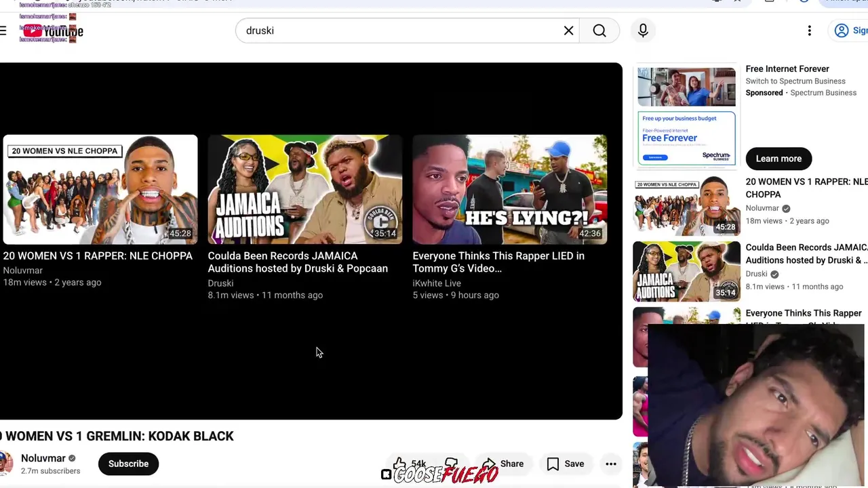This screenshot has width=868, height=488.
Task: Open the hamburger guide menu
Action: coord(3,30)
